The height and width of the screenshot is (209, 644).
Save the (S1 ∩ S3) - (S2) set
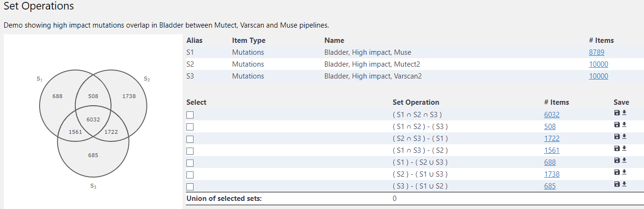click(617, 149)
